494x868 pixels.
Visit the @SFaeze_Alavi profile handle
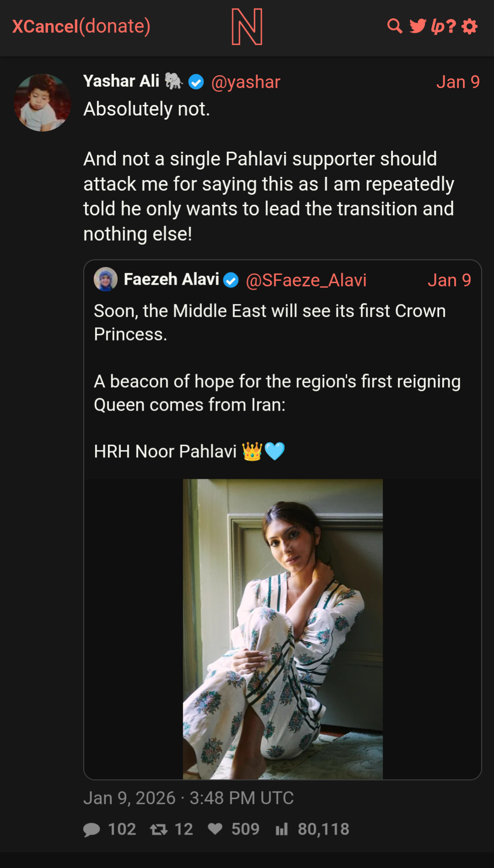tap(306, 280)
